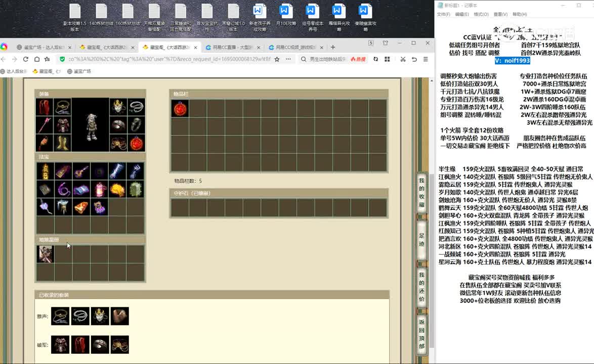Open the 鉴宝广场 bookmark
The height and width of the screenshot is (364, 594).
[79, 71]
